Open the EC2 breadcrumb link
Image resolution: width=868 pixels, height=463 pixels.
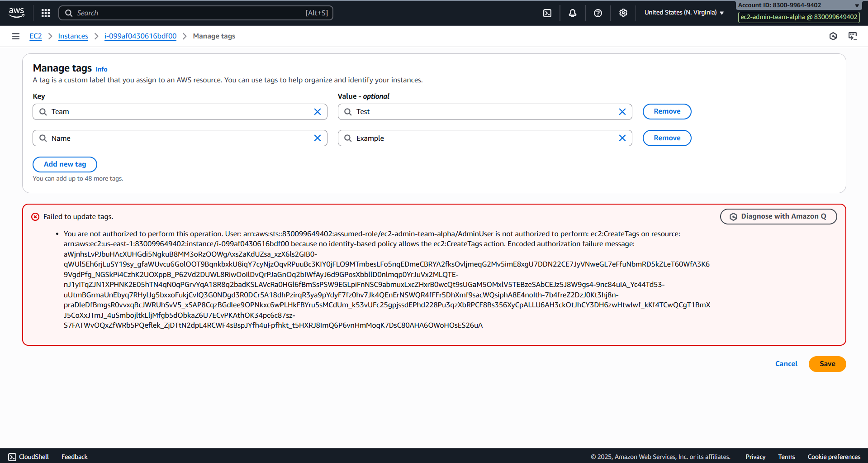(36, 36)
